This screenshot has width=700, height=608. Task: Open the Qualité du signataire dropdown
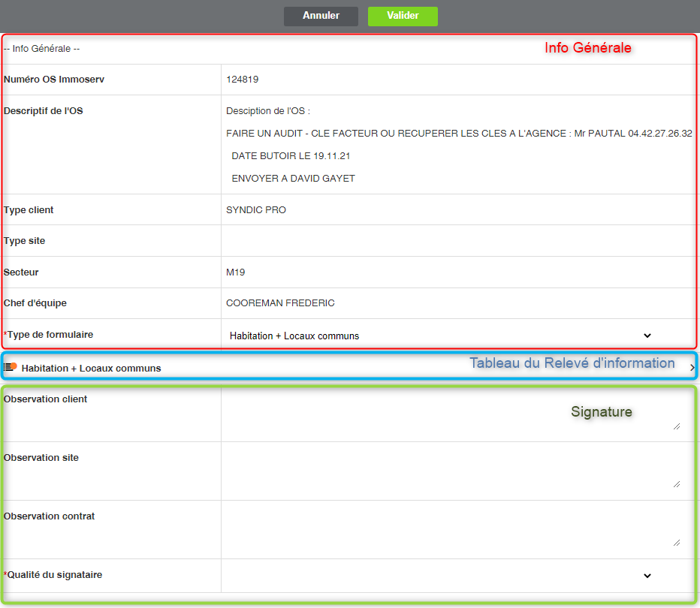pyautogui.click(x=440, y=576)
